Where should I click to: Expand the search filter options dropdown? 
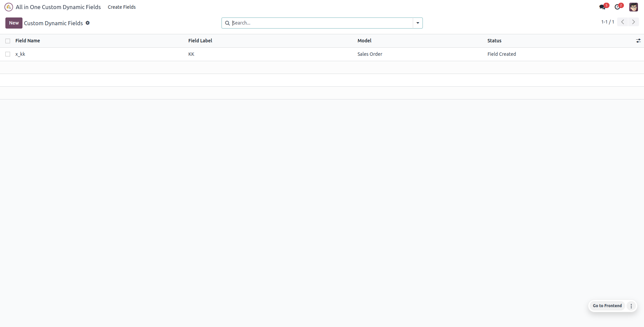pyautogui.click(x=417, y=23)
